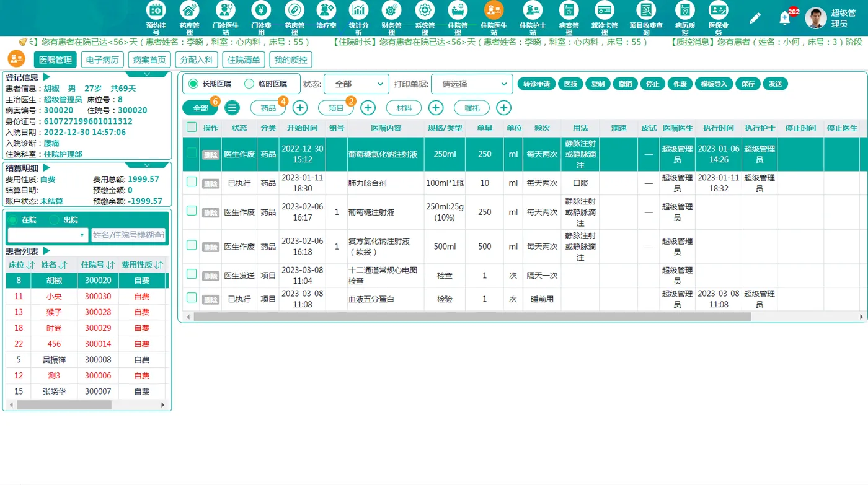This screenshot has height=485, width=868.
Task: Open the 门诊费用 module icon
Action: pos(261,10)
